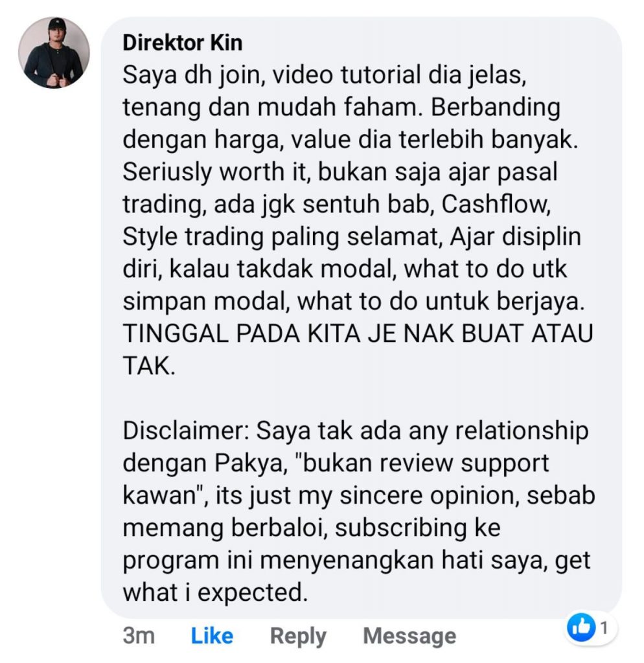
Task: Click the blue thumbs-up reaction icon
Action: point(581,627)
